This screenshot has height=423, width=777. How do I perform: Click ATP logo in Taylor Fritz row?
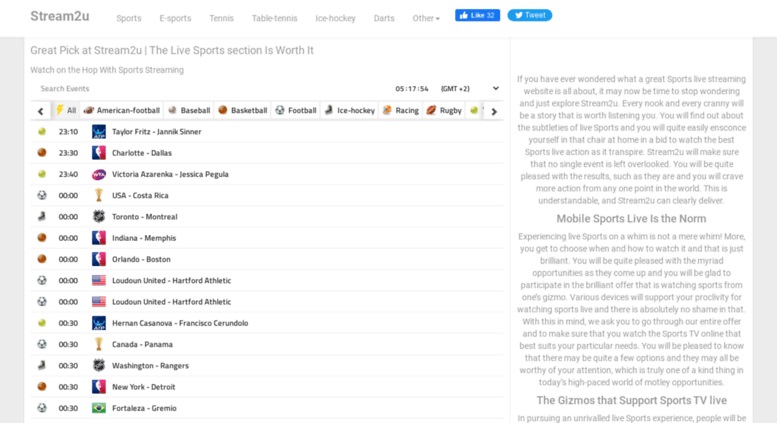(99, 132)
